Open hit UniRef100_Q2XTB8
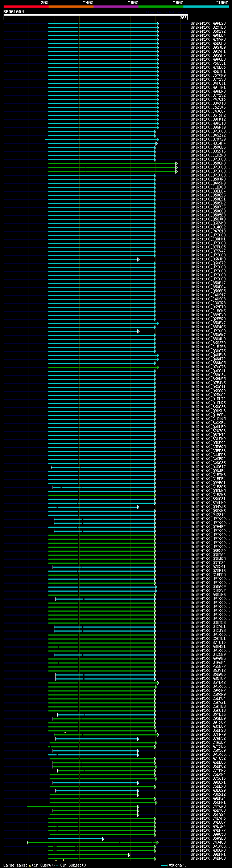The width and height of the screenshot is (232, 868). click(208, 27)
